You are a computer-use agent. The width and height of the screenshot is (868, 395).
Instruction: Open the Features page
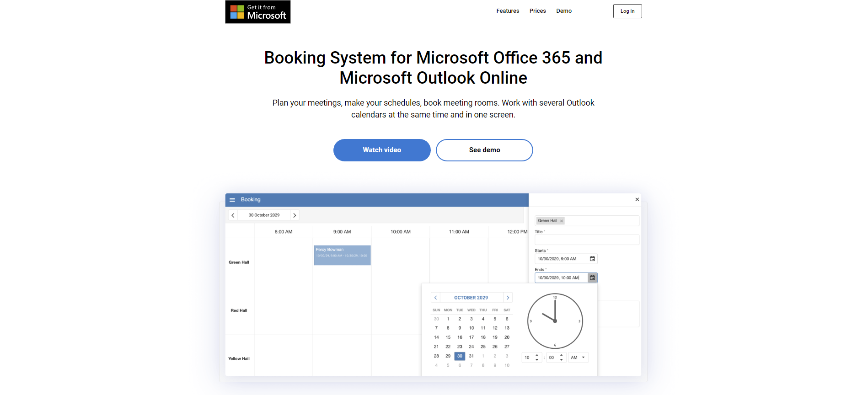[x=508, y=11]
